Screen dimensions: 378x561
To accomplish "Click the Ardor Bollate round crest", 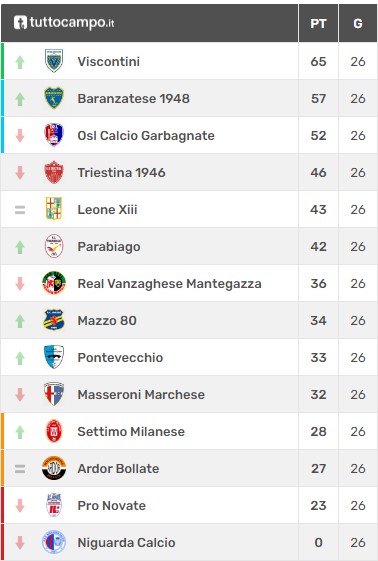I will tap(54, 468).
